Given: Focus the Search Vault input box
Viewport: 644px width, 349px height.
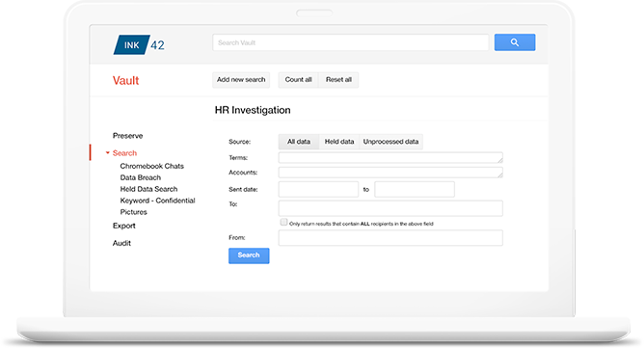Looking at the screenshot, I should [350, 42].
